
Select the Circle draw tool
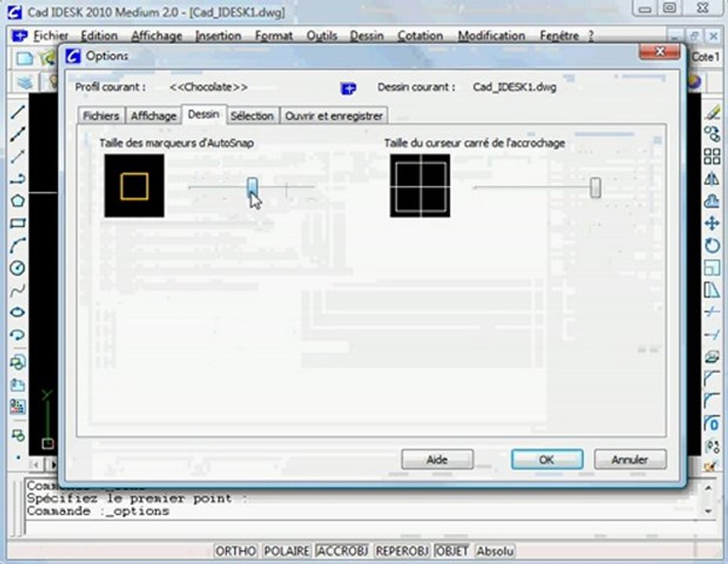point(18,268)
